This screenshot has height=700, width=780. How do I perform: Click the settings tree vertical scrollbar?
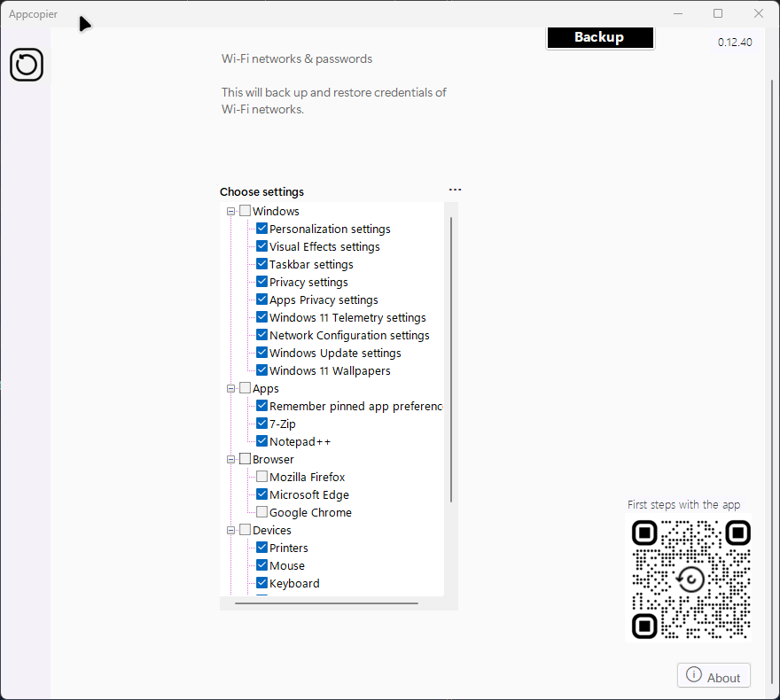[x=451, y=360]
